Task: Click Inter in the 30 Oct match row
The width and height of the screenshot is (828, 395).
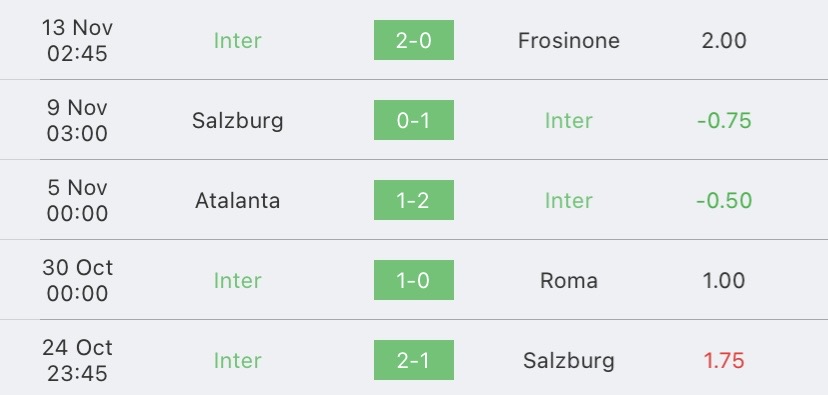Action: click(x=237, y=280)
